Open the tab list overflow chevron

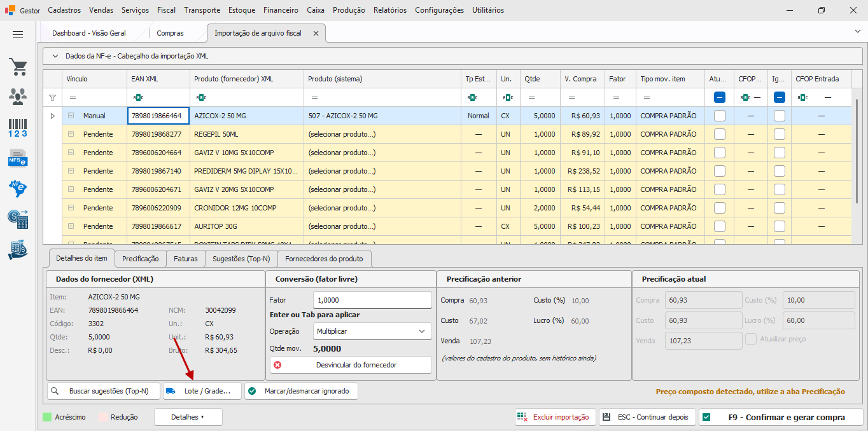click(857, 31)
